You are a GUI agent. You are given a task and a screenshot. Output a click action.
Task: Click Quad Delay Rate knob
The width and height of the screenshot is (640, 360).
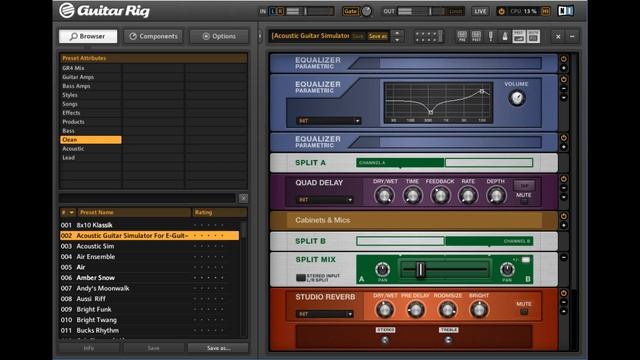(468, 196)
